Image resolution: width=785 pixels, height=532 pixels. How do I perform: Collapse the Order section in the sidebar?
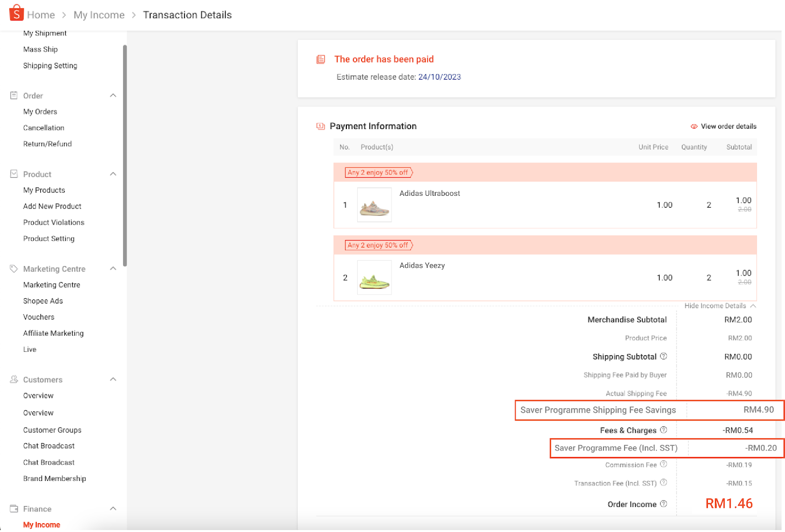click(113, 95)
